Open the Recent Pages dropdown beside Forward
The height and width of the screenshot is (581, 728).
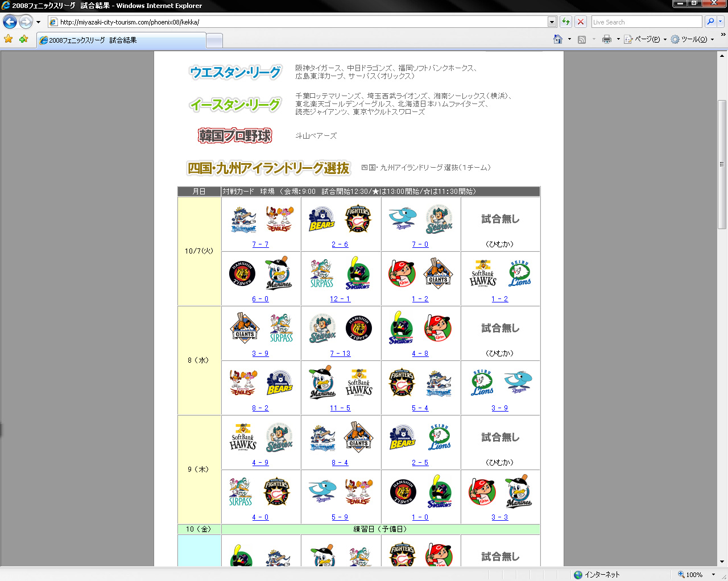point(38,22)
